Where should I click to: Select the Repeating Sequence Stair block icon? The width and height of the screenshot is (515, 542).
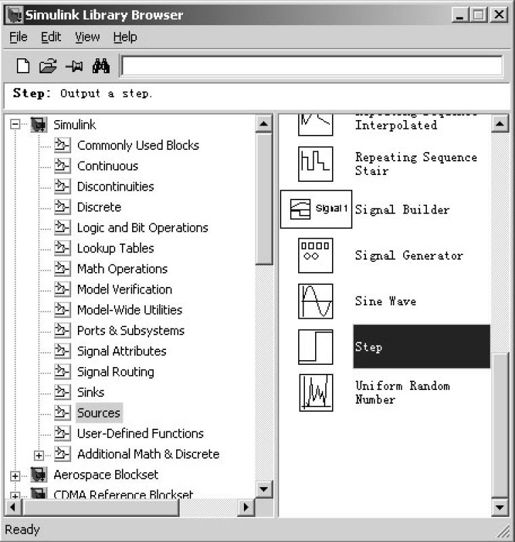point(316,164)
